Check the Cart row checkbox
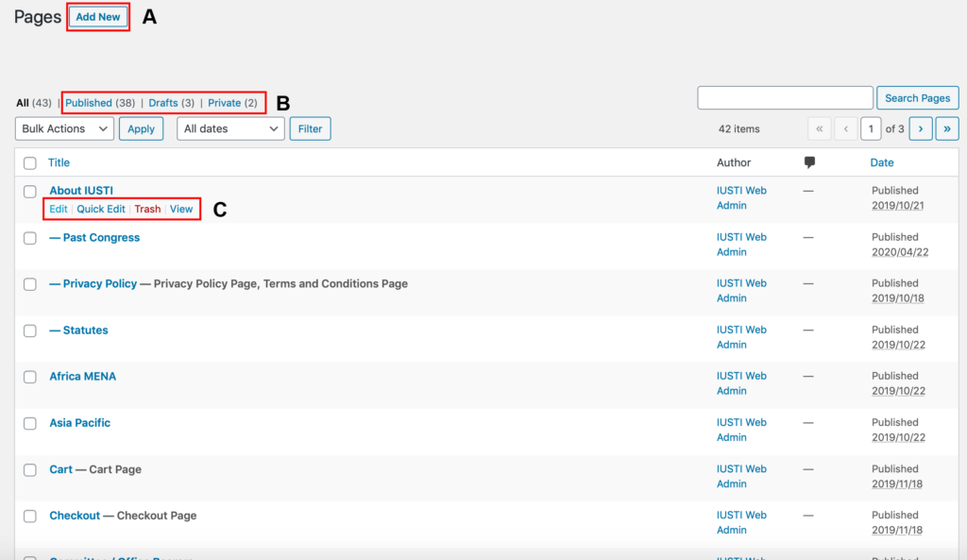Image resolution: width=967 pixels, height=560 pixels. coord(29,470)
